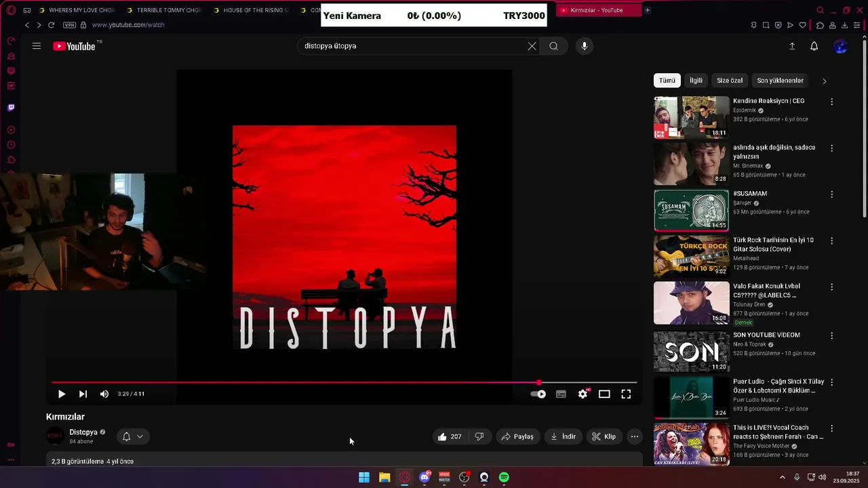Open Twitch in the Opera sidebar
The height and width of the screenshot is (488, 868).
[x=11, y=107]
